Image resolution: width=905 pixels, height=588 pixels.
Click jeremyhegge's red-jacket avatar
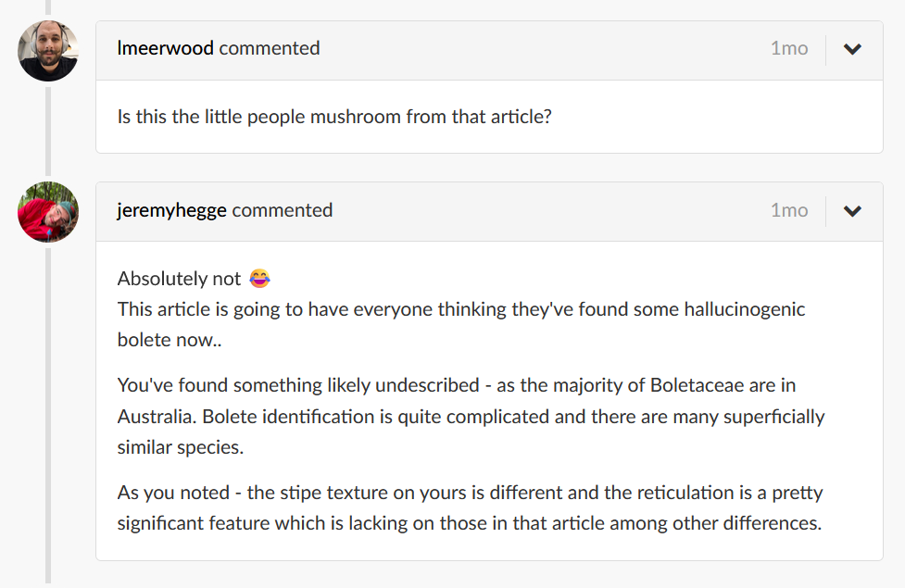48,212
